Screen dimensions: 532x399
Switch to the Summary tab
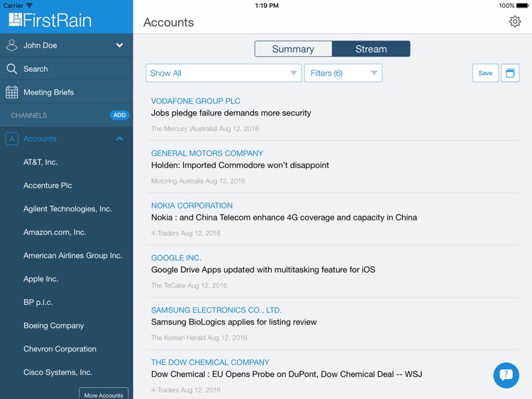coord(293,49)
